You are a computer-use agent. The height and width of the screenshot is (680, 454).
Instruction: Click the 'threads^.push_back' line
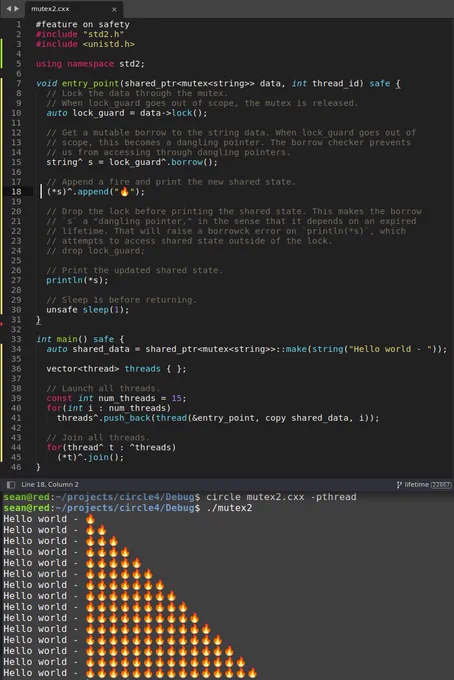[x=218, y=418]
